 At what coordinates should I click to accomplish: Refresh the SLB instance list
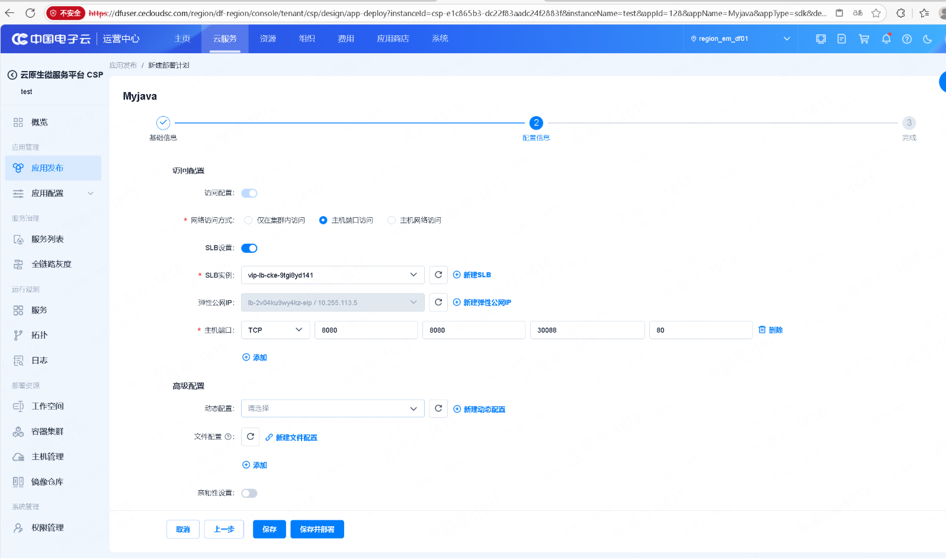[x=438, y=275]
